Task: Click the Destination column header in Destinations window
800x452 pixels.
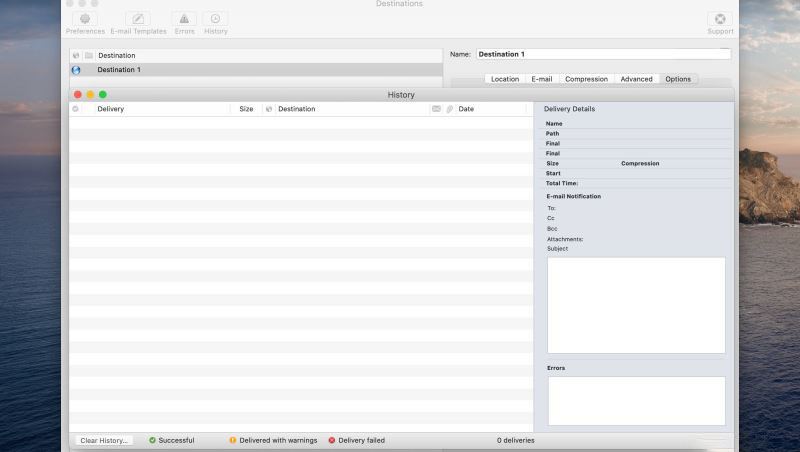Action: pyautogui.click(x=117, y=56)
